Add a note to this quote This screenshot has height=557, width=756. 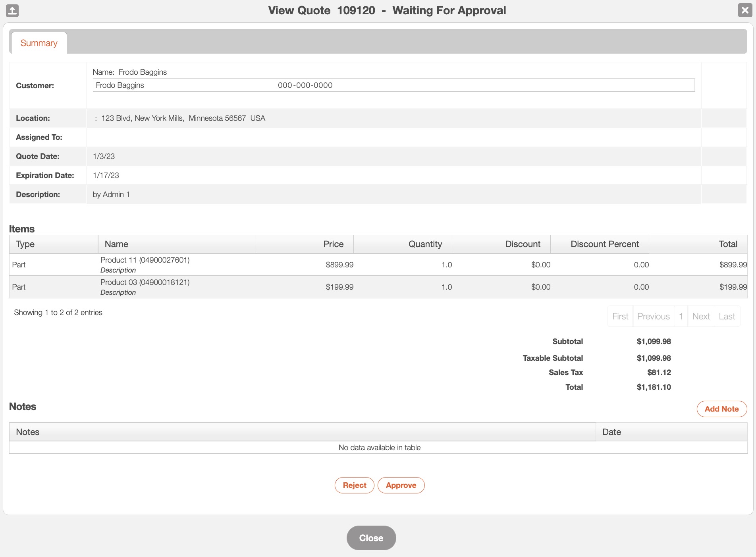721,409
